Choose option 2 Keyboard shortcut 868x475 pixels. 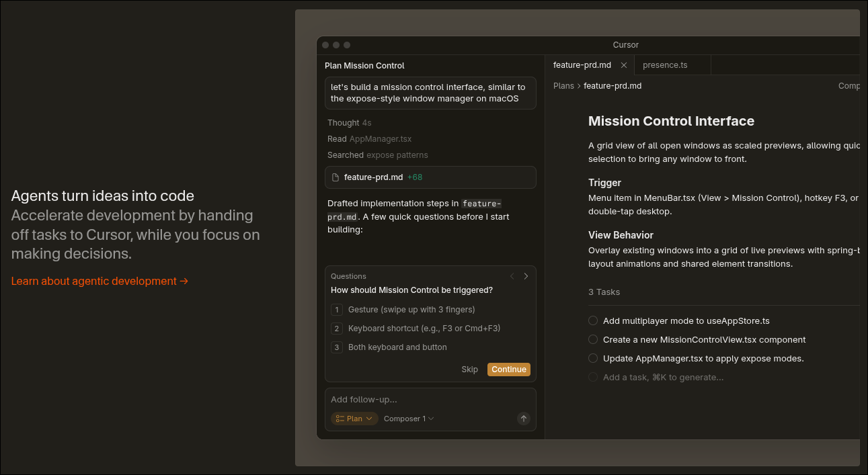coord(424,329)
